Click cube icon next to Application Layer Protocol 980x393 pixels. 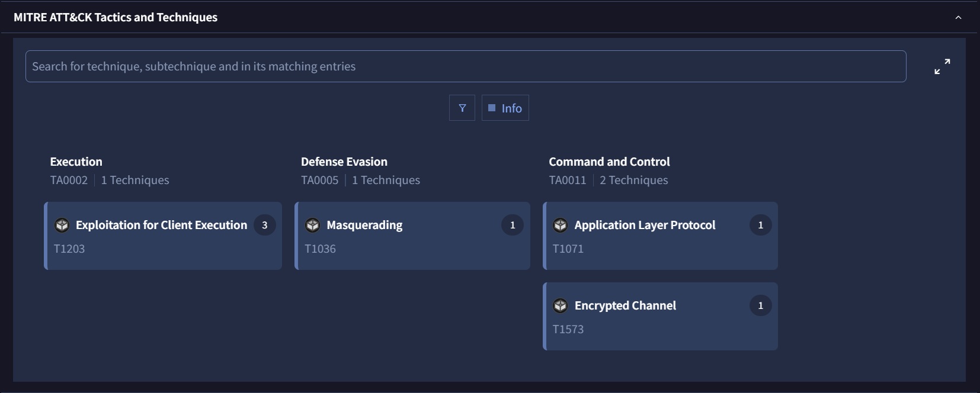pyautogui.click(x=560, y=225)
